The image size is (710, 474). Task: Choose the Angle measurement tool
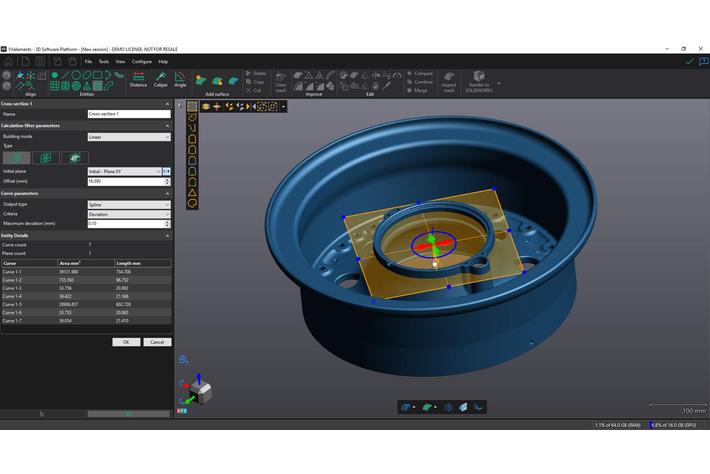[x=180, y=78]
